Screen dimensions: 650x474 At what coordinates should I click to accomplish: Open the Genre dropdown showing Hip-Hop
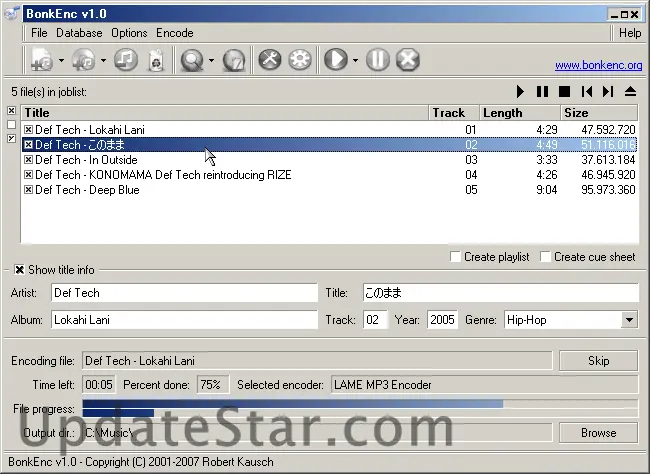click(629, 320)
